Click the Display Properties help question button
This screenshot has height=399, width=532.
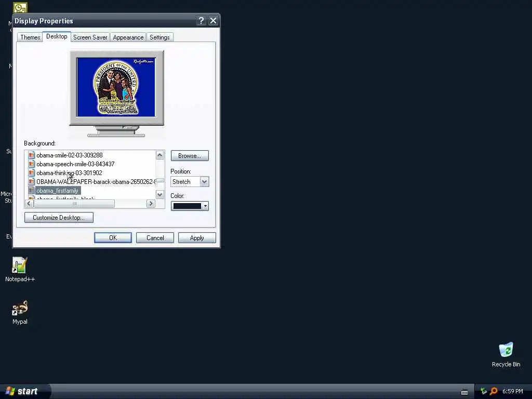click(x=201, y=21)
